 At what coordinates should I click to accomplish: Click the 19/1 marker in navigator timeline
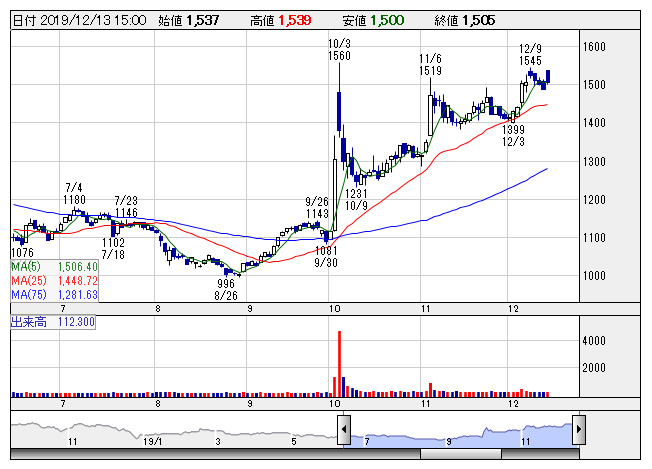tap(152, 442)
